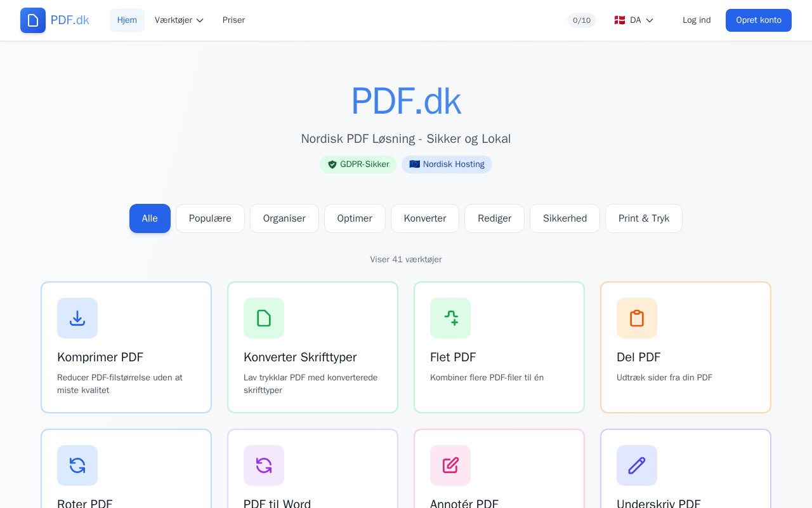This screenshot has width=812, height=508.
Task: Open the Del PDF tool title
Action: coord(638,358)
